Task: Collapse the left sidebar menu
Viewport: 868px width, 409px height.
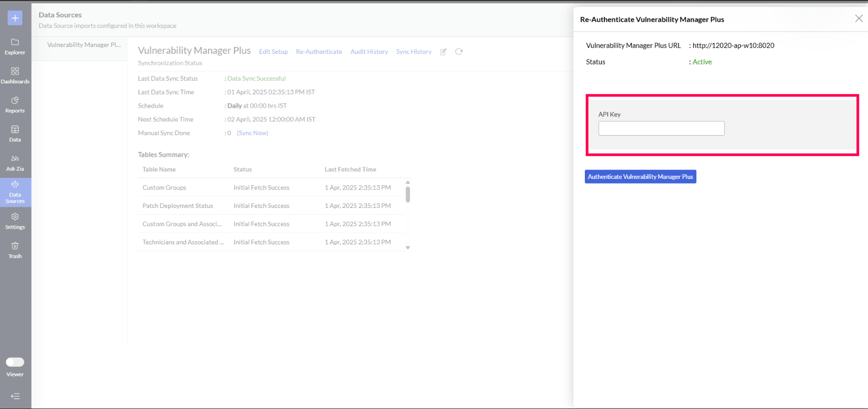Action: point(15,396)
